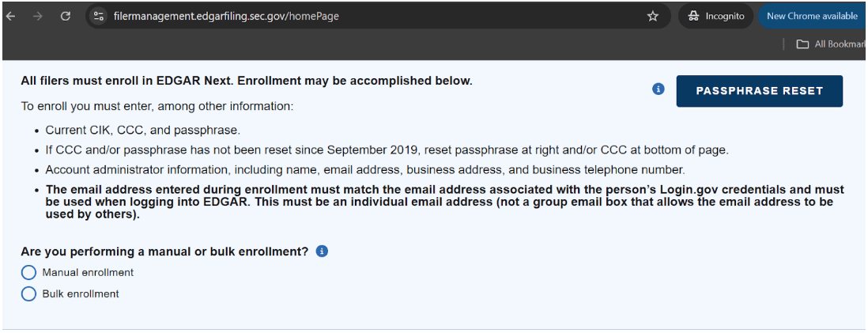Click the "Bulk enrollment" label text

click(81, 294)
